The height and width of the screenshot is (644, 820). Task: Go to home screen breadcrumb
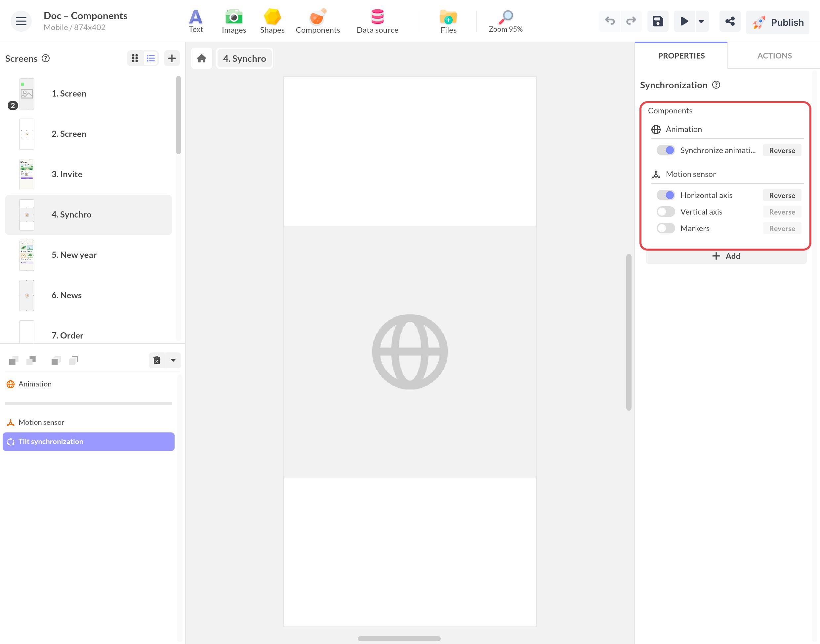[x=202, y=58]
